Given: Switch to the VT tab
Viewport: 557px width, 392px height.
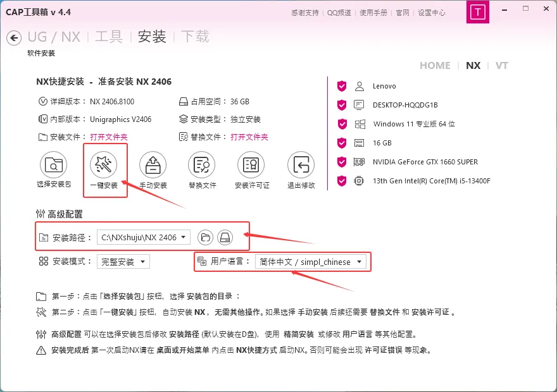Looking at the screenshot, I should [502, 66].
